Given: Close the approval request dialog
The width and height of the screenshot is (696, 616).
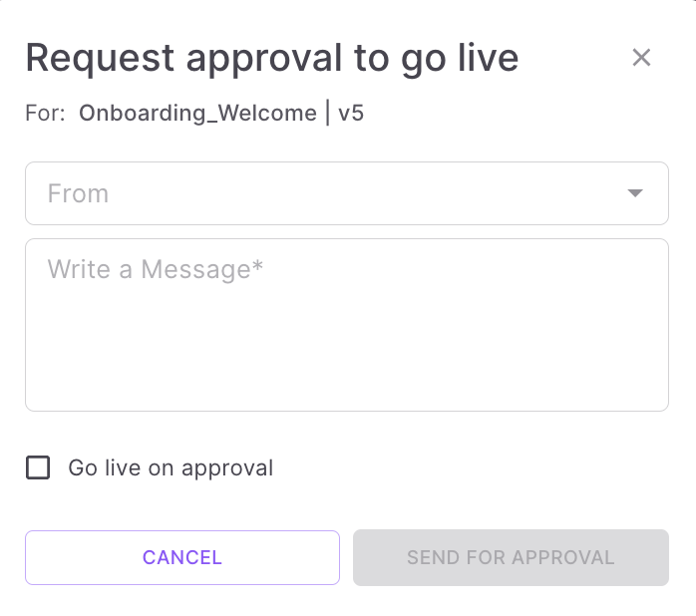Looking at the screenshot, I should tap(641, 58).
